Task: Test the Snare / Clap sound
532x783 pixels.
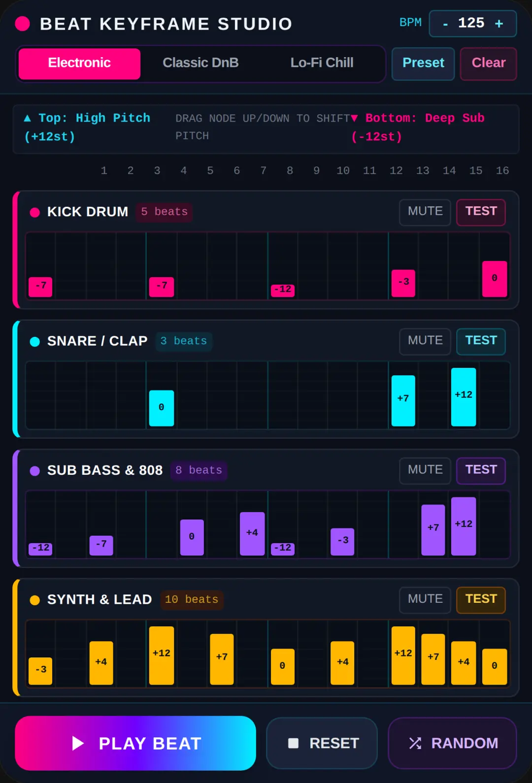Action: coord(481,341)
